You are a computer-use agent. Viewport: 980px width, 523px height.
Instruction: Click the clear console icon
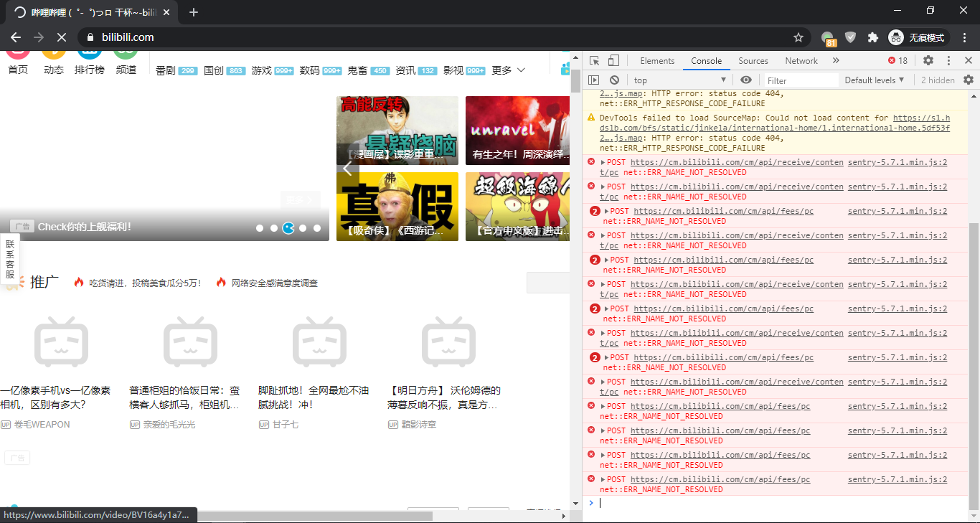615,80
